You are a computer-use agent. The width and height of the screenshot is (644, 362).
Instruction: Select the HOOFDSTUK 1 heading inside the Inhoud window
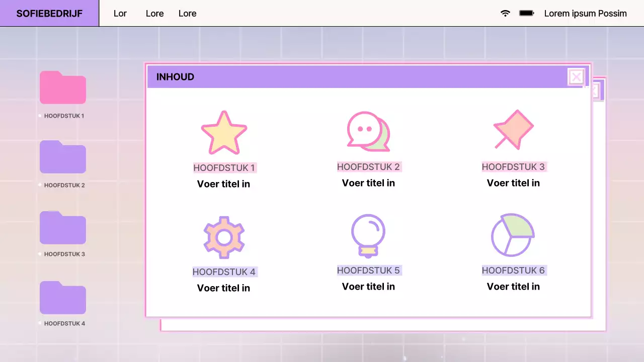tap(224, 167)
